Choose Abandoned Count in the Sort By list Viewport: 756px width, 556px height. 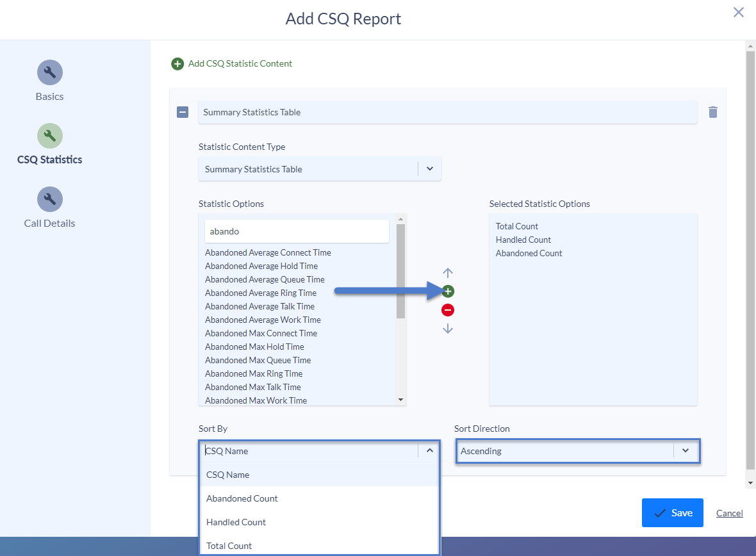[319, 498]
